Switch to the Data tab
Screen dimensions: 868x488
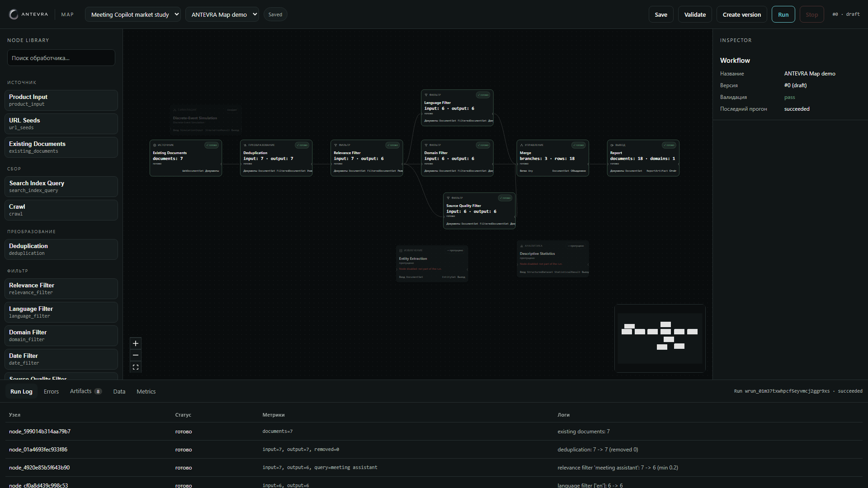pyautogui.click(x=119, y=391)
